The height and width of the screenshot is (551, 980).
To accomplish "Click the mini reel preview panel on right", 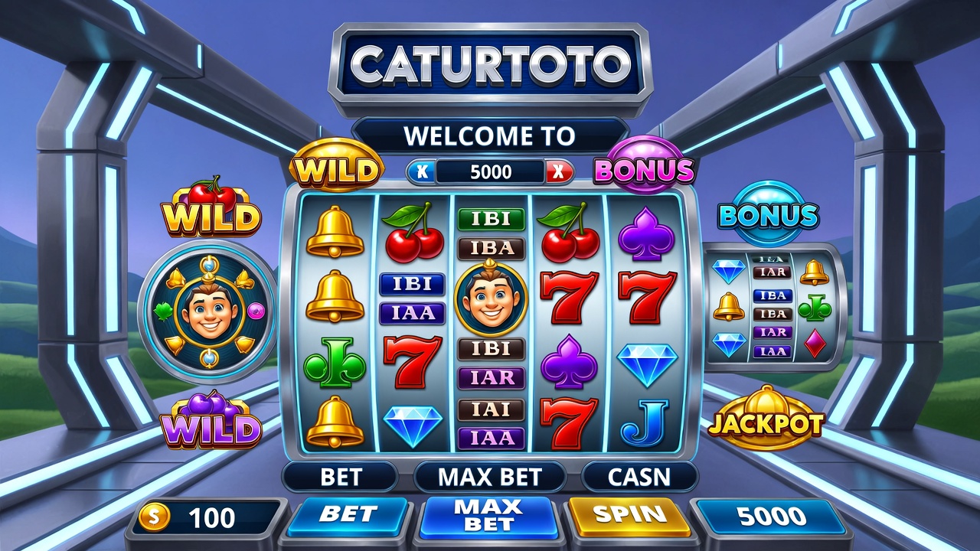I will pos(775,307).
